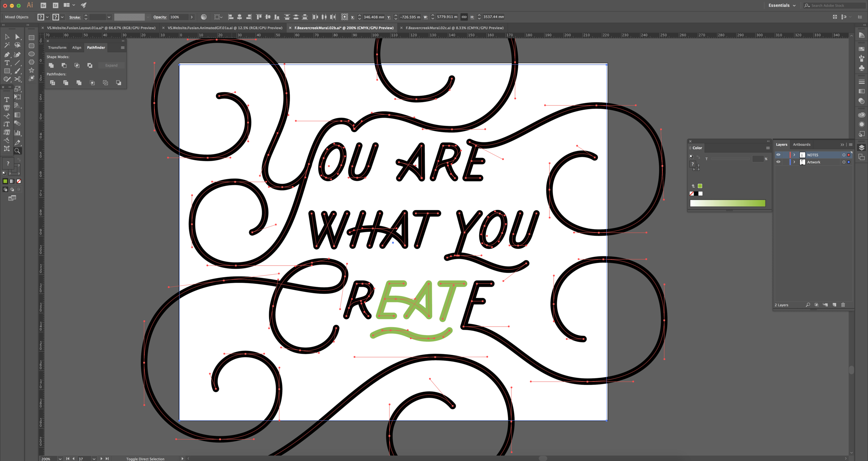Choose the Ellipse shape tool
This screenshot has height=461, width=868.
click(x=31, y=54)
